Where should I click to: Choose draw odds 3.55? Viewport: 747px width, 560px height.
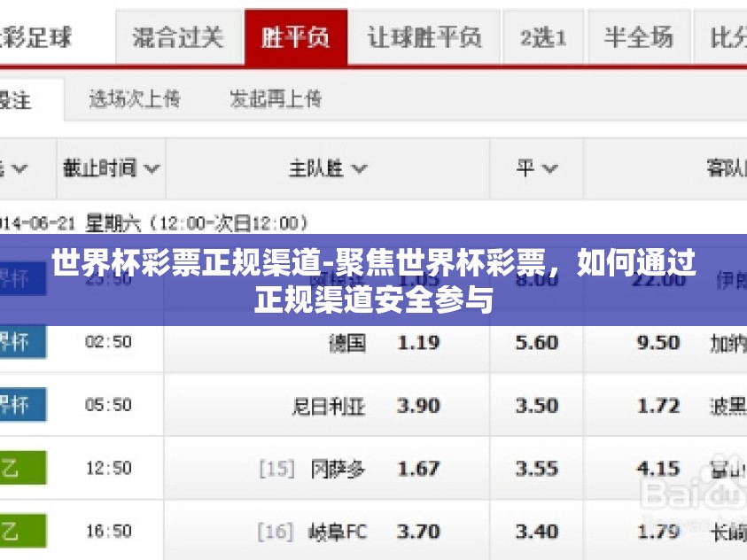coord(536,469)
